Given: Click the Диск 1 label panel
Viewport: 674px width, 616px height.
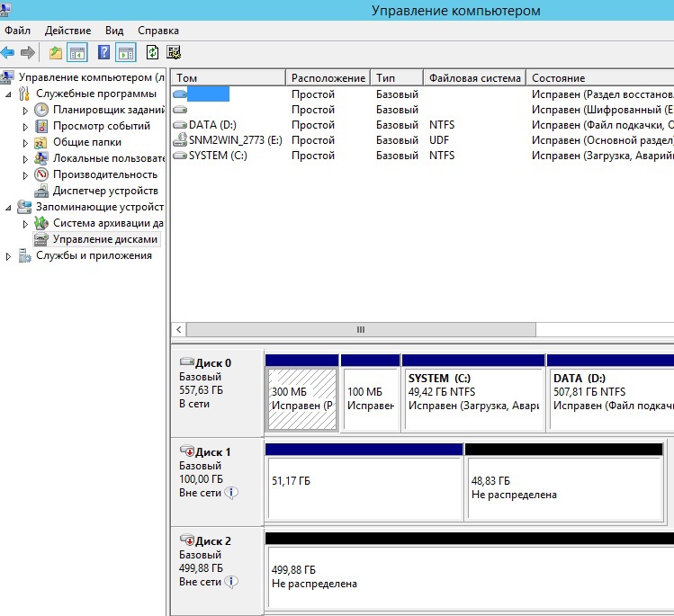Looking at the screenshot, I should point(217,481).
